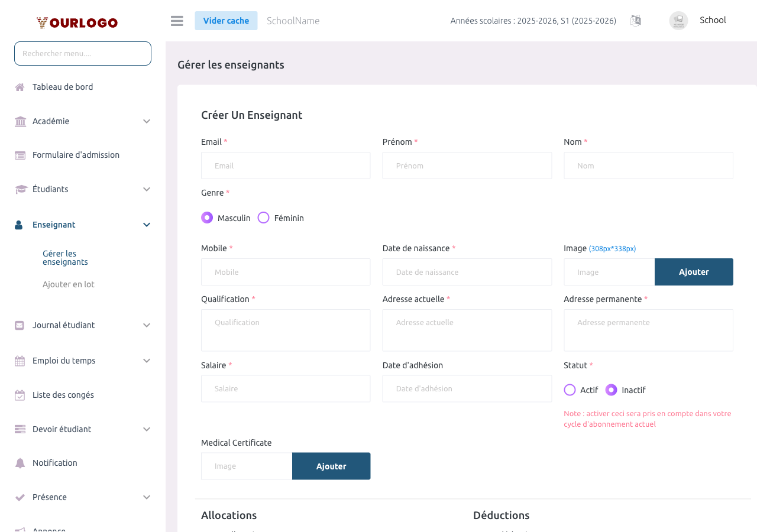Expand the Présence menu chevron
The width and height of the screenshot is (757, 532).
(147, 497)
